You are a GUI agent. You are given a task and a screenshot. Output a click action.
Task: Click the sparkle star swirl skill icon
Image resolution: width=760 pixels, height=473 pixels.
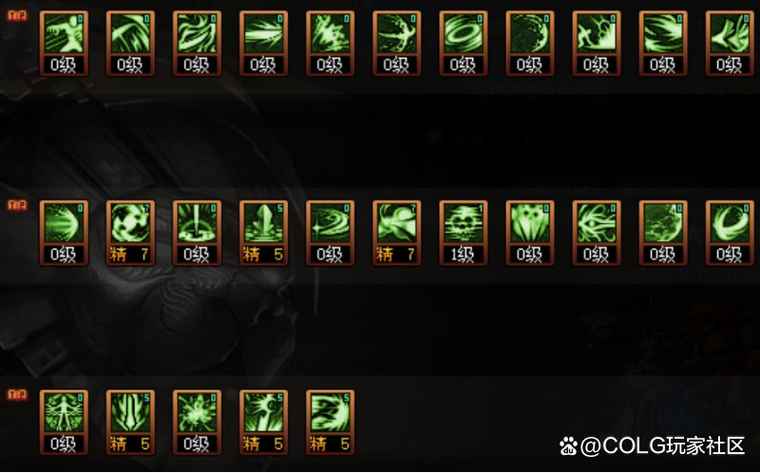click(330, 233)
